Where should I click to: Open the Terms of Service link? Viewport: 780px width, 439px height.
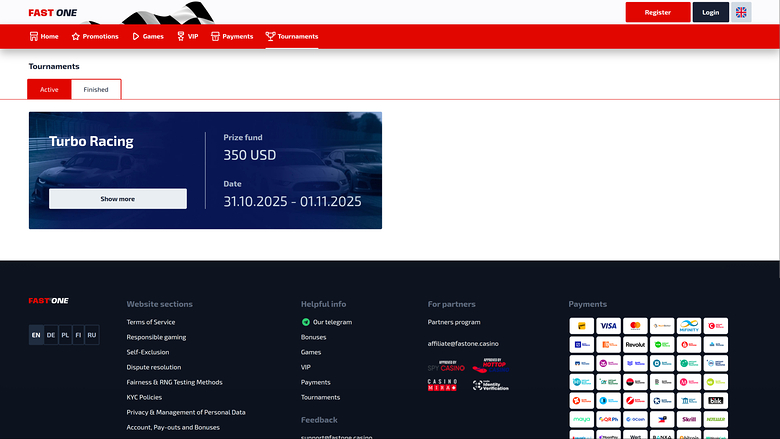[151, 322]
